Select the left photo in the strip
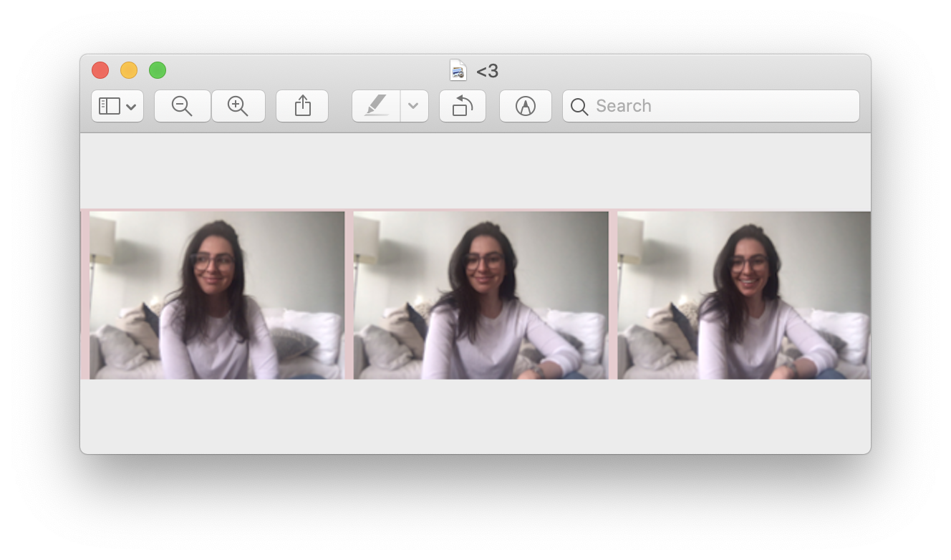Image resolution: width=951 pixels, height=560 pixels. pyautogui.click(x=216, y=295)
